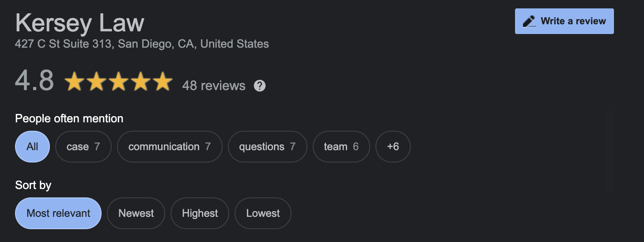This screenshot has height=242, width=644.
Task: Select the All mentions filter chip
Action: [x=32, y=147]
